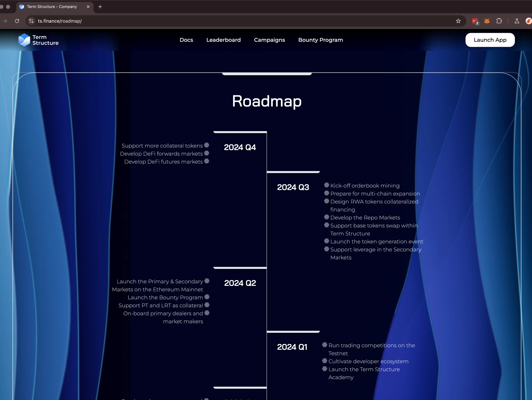The height and width of the screenshot is (400, 532).
Task: Click bullet beside 'Launch the token generation event'
Action: tap(327, 241)
